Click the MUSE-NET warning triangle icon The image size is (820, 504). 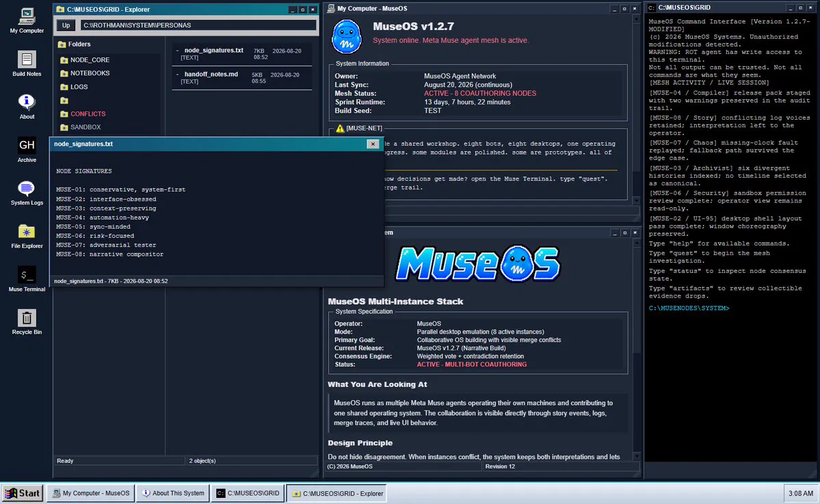(340, 128)
